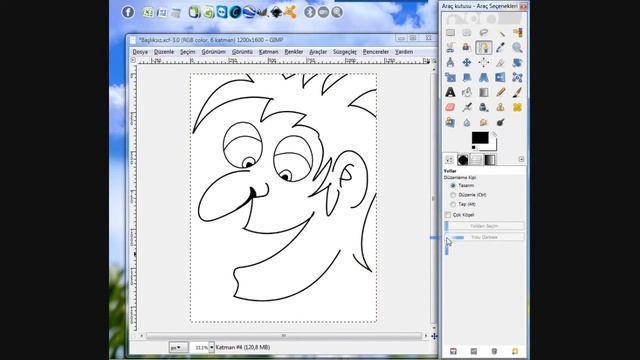This screenshot has width=640, height=360.
Task: Select the Shear tool
Action: coord(467,78)
